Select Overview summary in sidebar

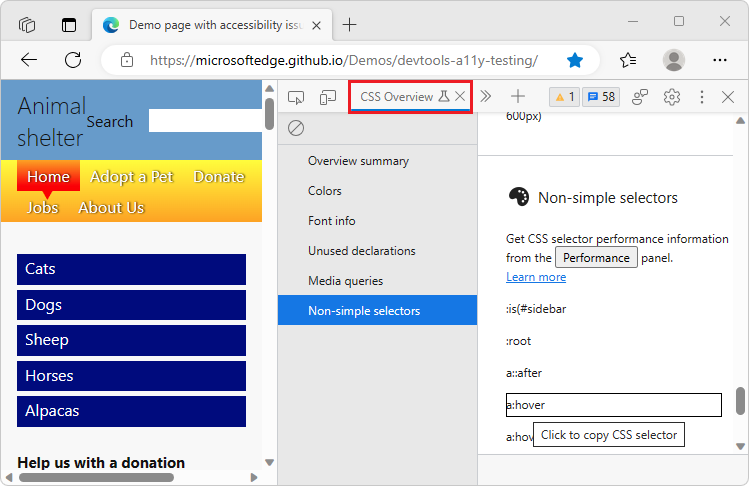click(377, 161)
